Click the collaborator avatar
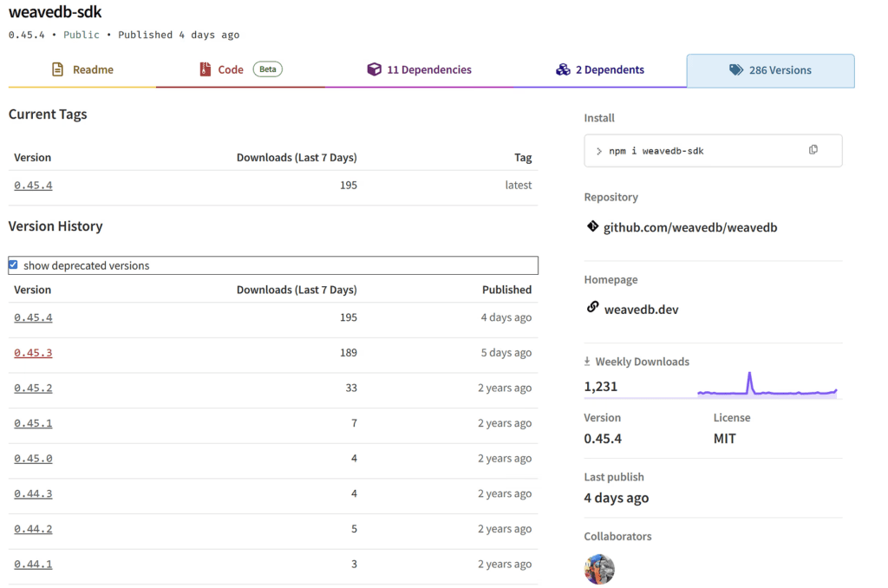The width and height of the screenshot is (888, 588). (599, 569)
